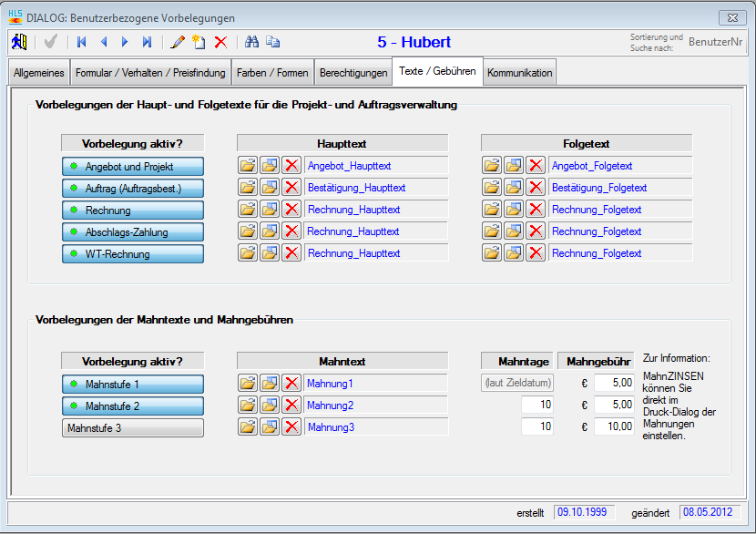756x534 pixels.
Task: Click the Mahntage field for Mahnung2
Action: (x=536, y=406)
